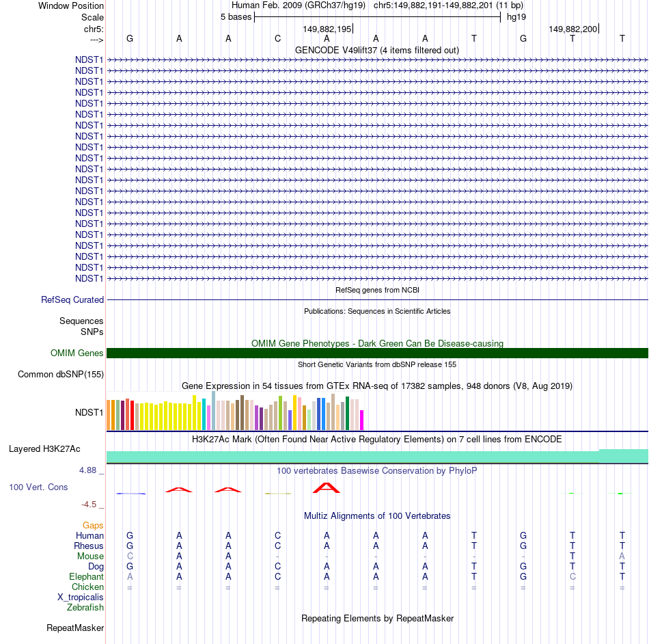This screenshot has height=644, width=649.
Task: Select the Mouse alignment row label
Action: point(90,556)
